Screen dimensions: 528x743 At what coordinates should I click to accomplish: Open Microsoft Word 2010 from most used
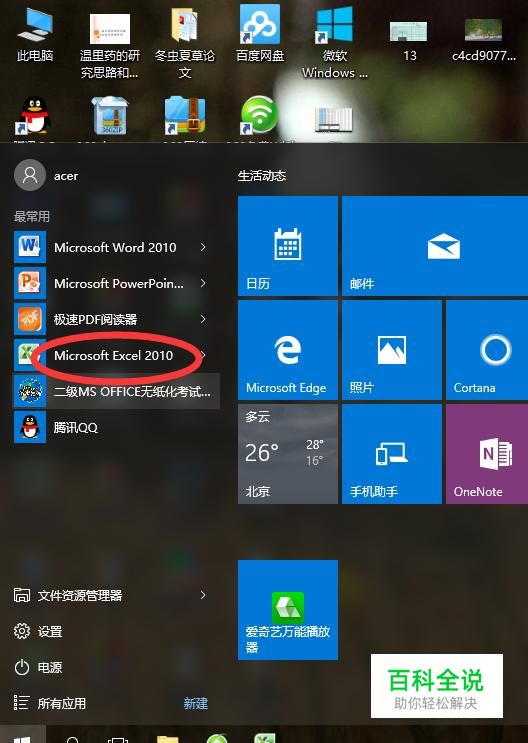pos(116,247)
